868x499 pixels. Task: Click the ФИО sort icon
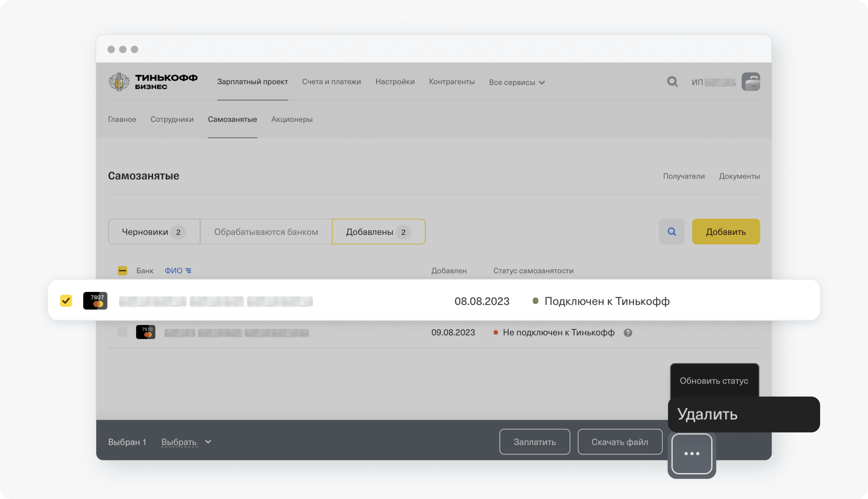(188, 271)
